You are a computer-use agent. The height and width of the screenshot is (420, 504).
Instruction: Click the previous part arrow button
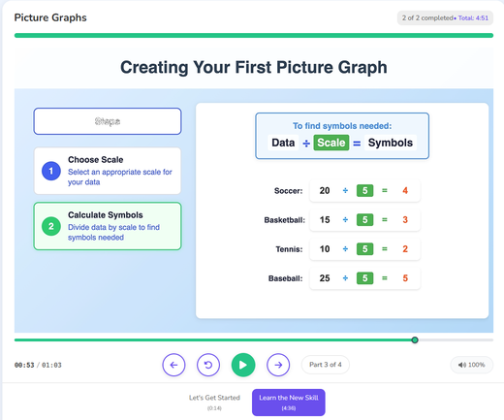click(173, 365)
